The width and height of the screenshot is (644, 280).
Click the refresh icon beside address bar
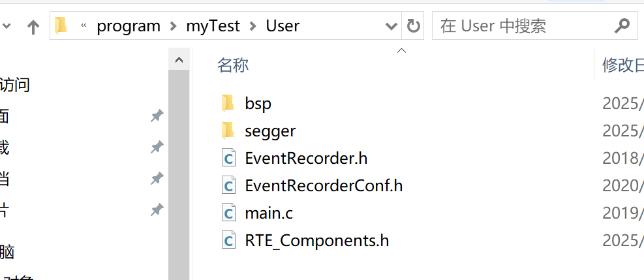tap(413, 26)
